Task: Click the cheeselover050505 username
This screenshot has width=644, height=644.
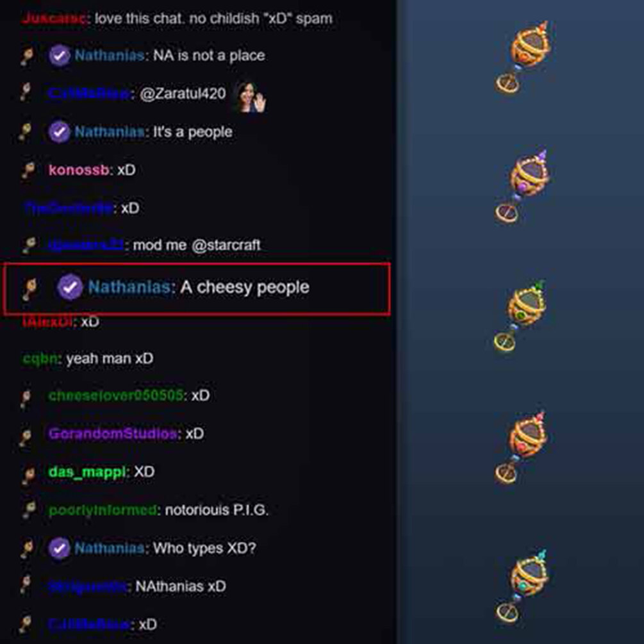Action: (115, 395)
